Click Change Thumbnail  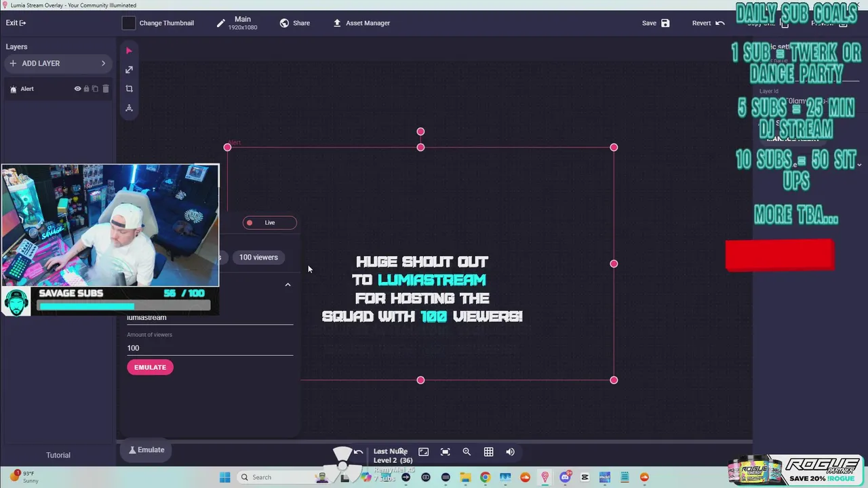click(166, 23)
